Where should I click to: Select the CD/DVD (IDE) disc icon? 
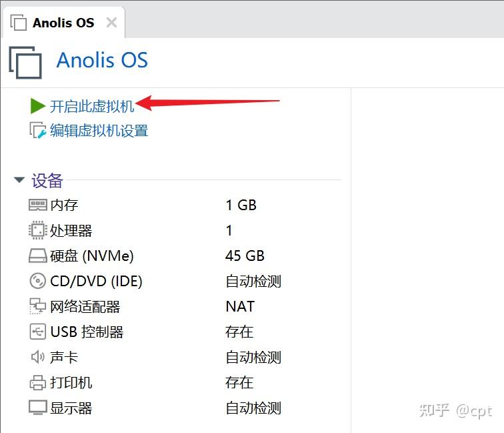[37, 281]
